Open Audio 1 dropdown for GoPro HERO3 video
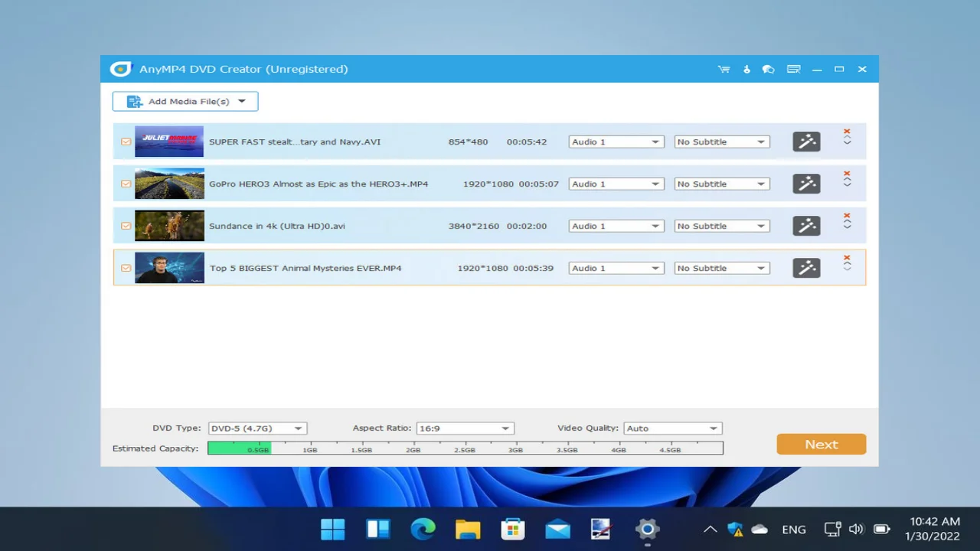Screen dimensions: 980x551 click(x=616, y=184)
